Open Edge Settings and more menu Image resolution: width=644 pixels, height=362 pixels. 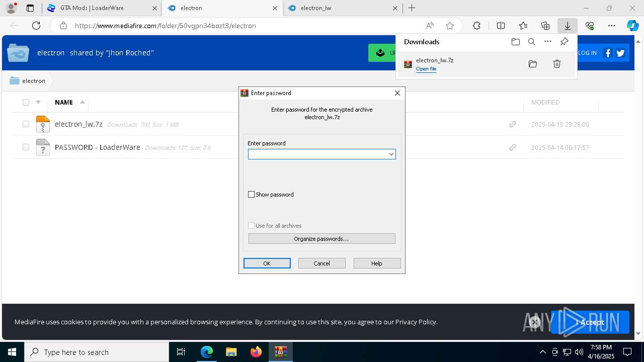[612, 26]
